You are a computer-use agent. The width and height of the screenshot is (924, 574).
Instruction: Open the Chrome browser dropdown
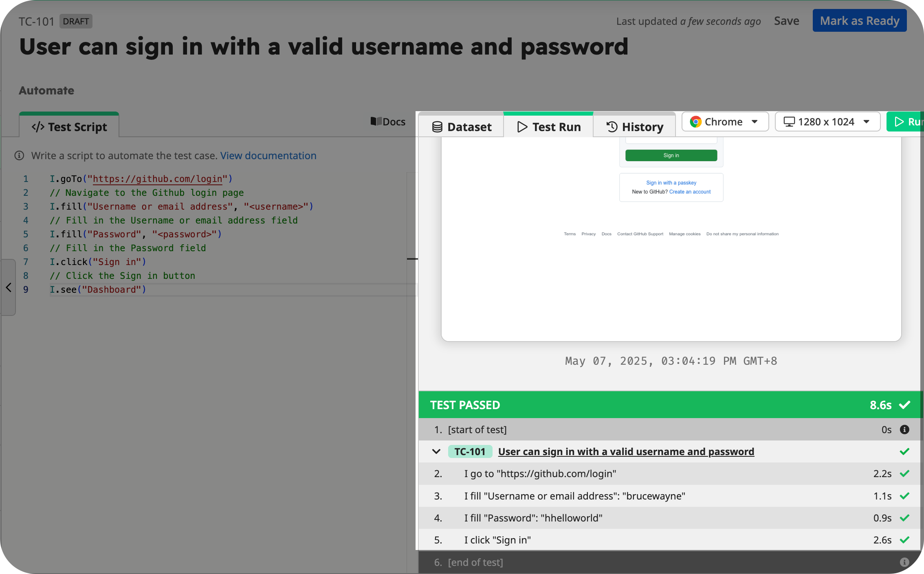coord(725,122)
